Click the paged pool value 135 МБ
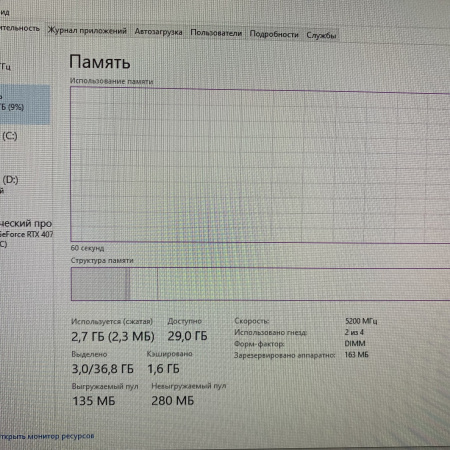Image resolution: width=450 pixels, height=450 pixels. point(94,401)
